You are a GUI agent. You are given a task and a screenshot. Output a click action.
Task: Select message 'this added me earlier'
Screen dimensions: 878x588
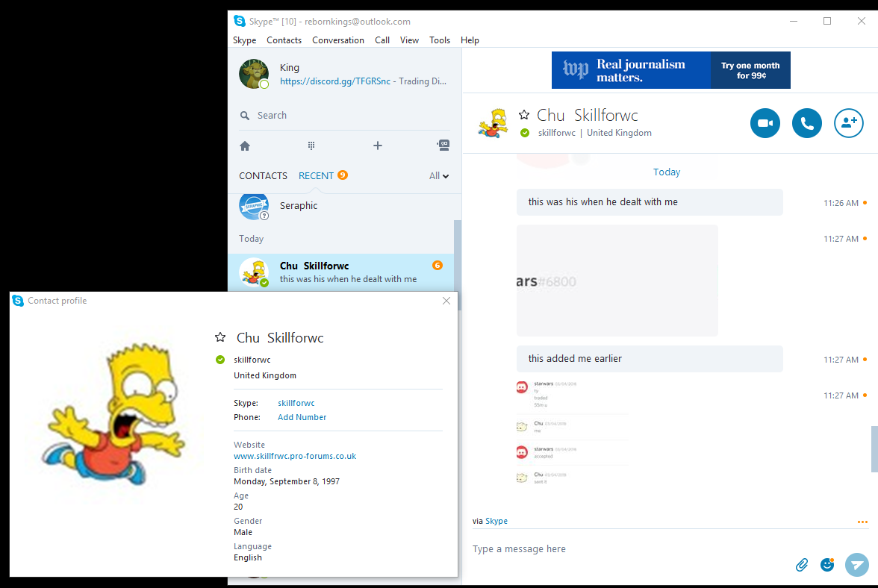[x=650, y=359]
